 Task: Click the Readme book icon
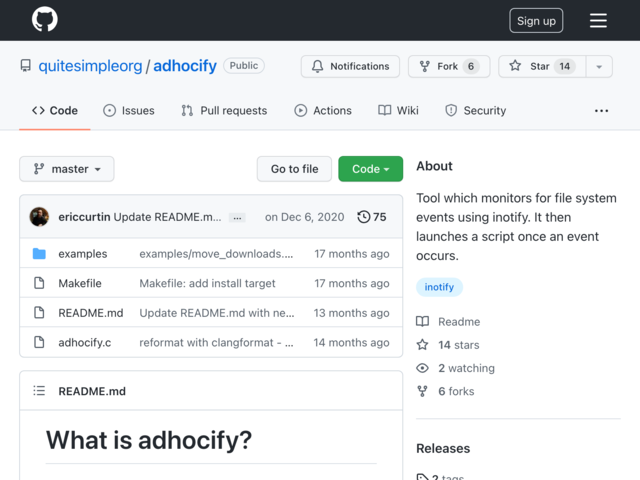click(x=422, y=321)
